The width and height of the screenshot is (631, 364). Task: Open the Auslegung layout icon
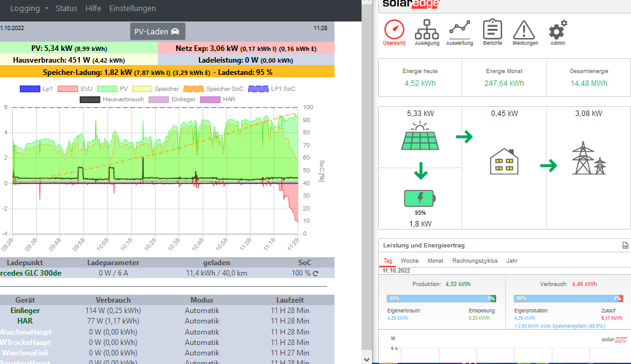pos(427,29)
